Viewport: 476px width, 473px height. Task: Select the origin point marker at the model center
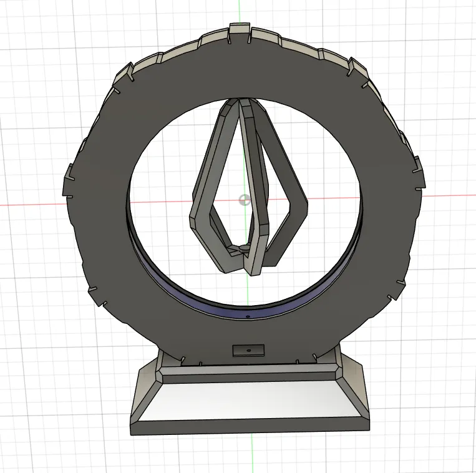245,200
